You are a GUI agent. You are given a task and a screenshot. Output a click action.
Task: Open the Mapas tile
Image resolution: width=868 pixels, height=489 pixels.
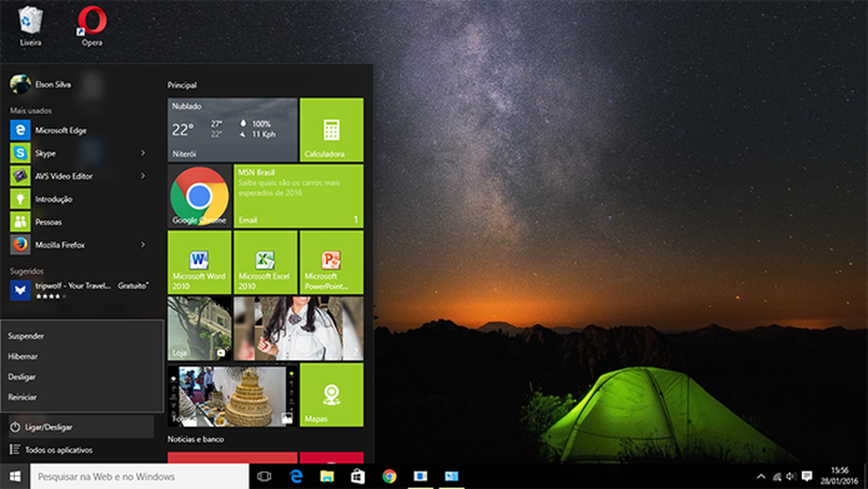(332, 395)
